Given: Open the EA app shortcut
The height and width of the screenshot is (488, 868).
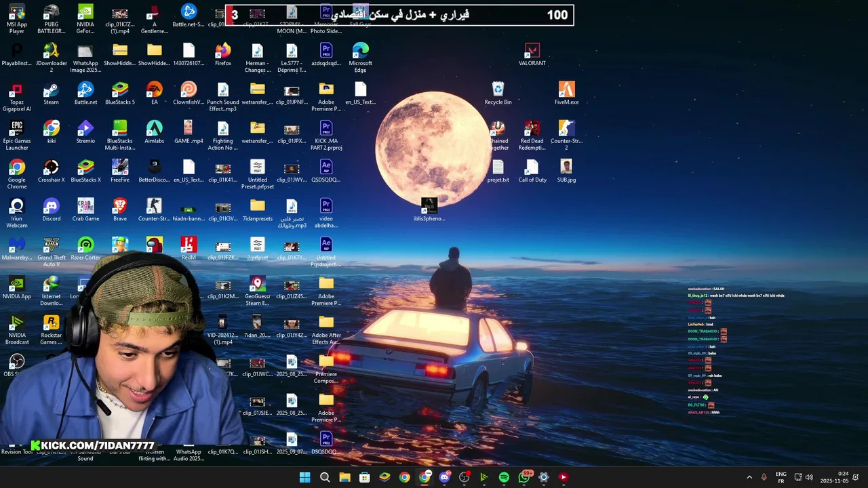Looking at the screenshot, I should pos(155,94).
